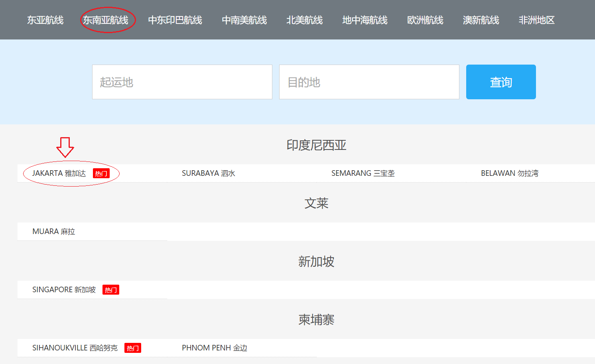Focus the 起运地 input field

point(182,82)
